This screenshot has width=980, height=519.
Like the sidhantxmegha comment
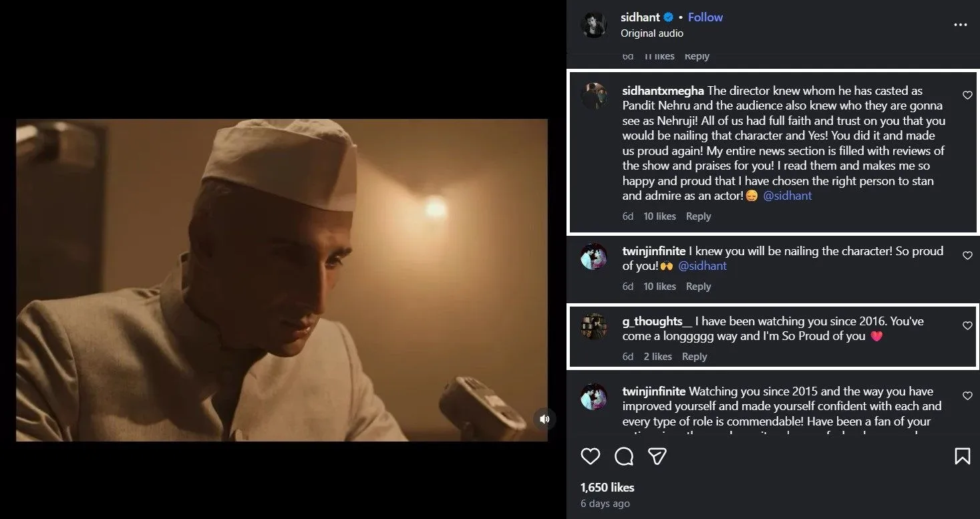tap(967, 96)
